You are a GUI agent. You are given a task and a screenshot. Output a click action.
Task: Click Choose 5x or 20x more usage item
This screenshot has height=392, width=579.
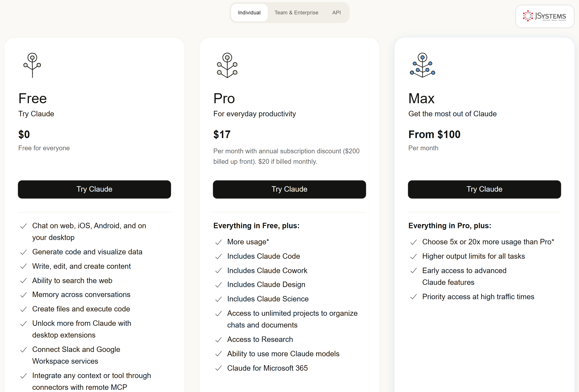488,242
